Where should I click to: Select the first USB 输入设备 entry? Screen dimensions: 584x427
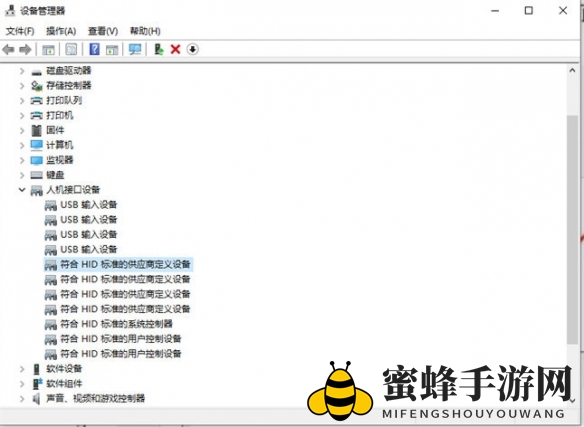[89, 205]
